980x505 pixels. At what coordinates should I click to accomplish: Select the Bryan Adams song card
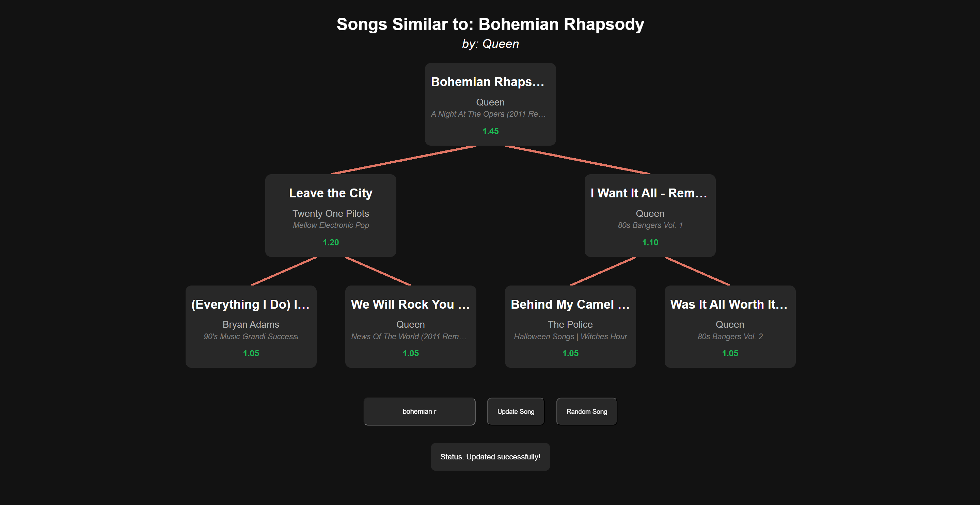251,326
